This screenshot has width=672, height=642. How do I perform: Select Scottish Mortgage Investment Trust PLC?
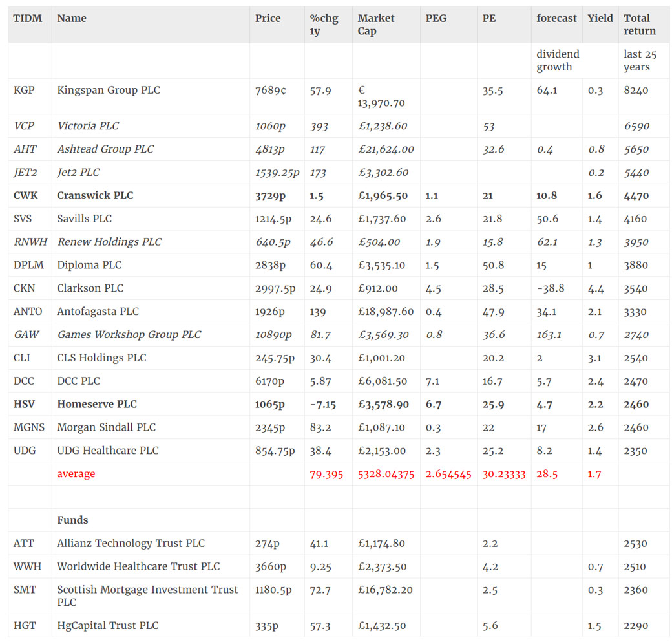147,595
